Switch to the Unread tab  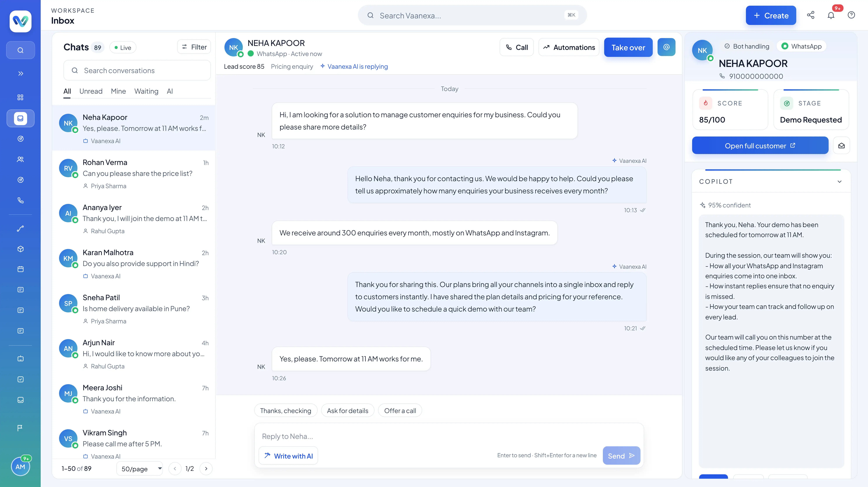91,91
